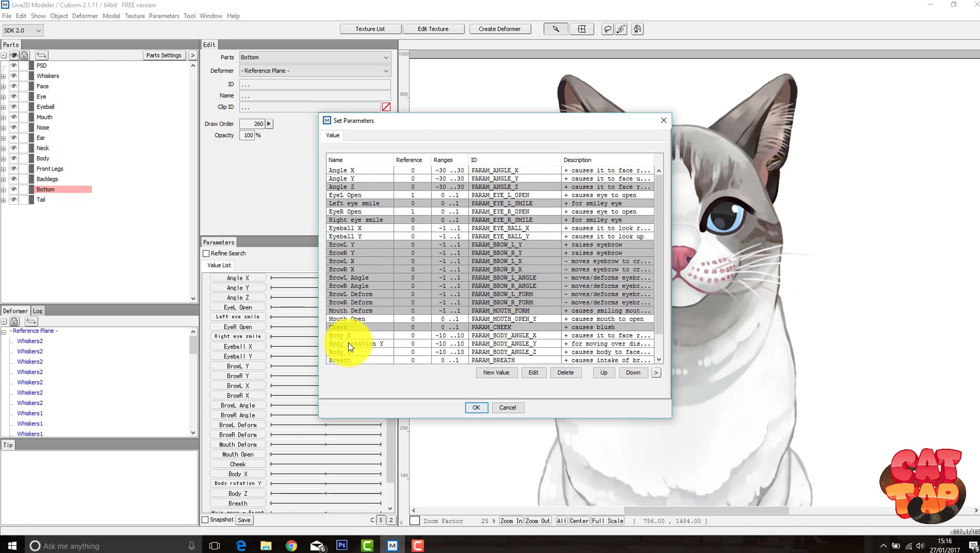
Task: Open Photoshop from the taskbar
Action: tap(342, 546)
